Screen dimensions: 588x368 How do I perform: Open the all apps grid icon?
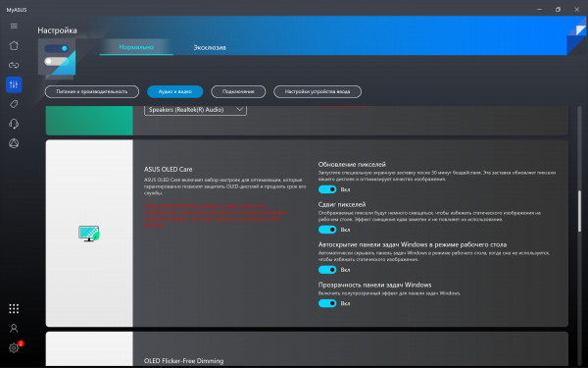[14, 309]
